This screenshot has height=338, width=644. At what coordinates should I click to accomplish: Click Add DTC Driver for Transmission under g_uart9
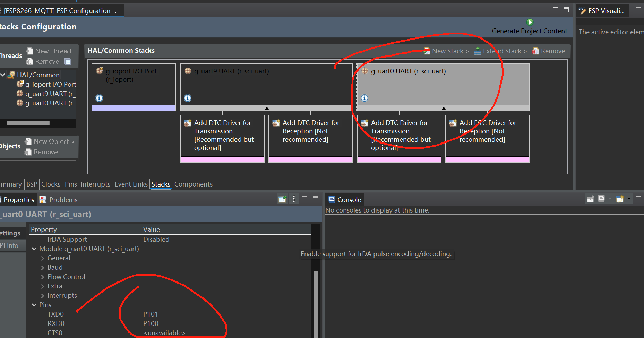coord(222,139)
